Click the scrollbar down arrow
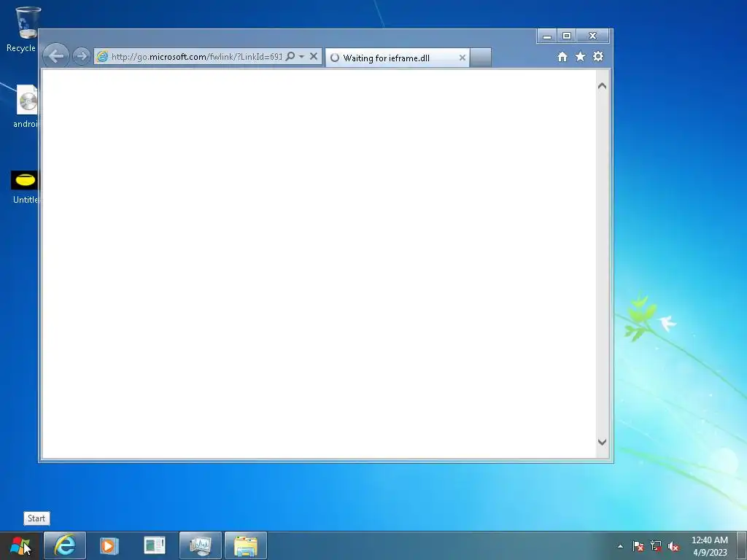Viewport: 747px width, 560px height. click(602, 442)
